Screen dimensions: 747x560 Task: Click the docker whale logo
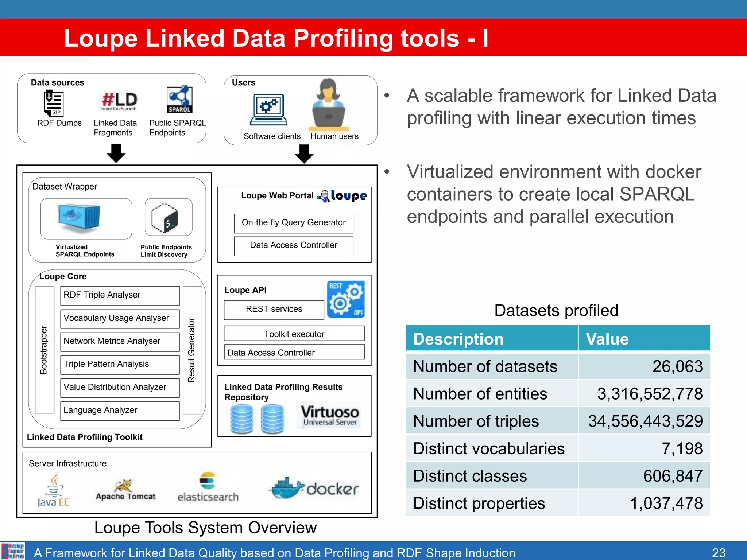(x=314, y=488)
